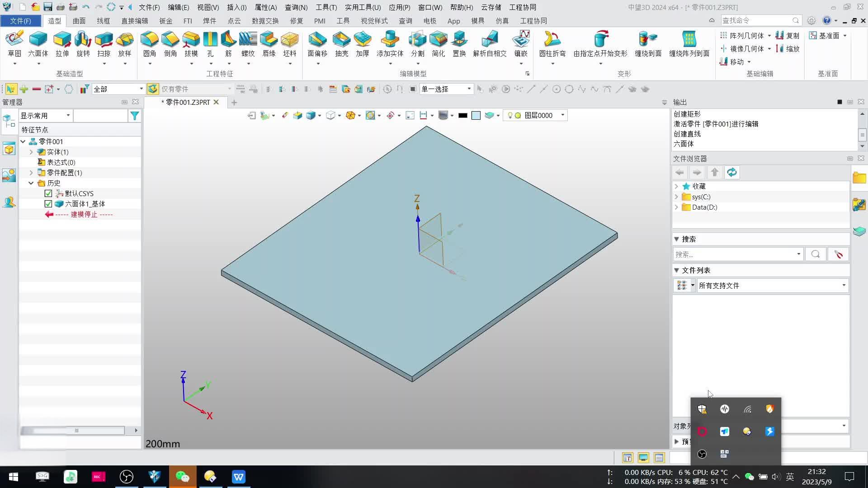Select the 旋转 revolve tool
This screenshot has height=488, width=868.
point(83,44)
